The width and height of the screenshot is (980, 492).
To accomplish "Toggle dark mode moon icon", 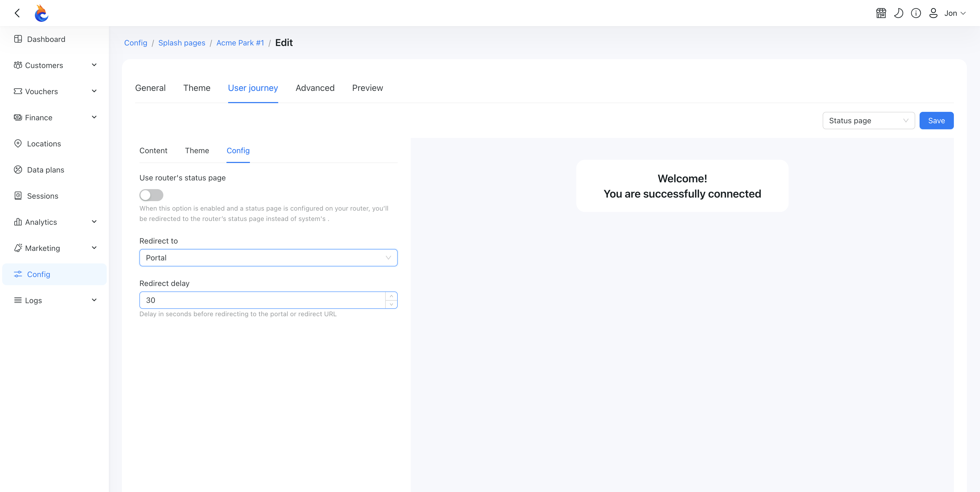I will click(x=898, y=13).
